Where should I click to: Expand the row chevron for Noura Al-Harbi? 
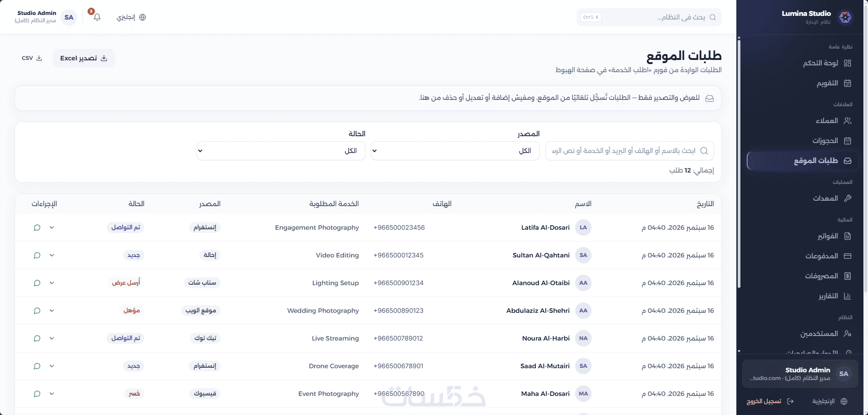point(52,338)
